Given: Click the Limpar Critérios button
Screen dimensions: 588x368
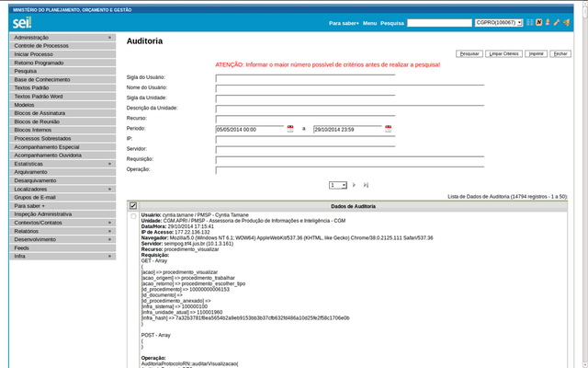Looking at the screenshot, I should click(504, 54).
